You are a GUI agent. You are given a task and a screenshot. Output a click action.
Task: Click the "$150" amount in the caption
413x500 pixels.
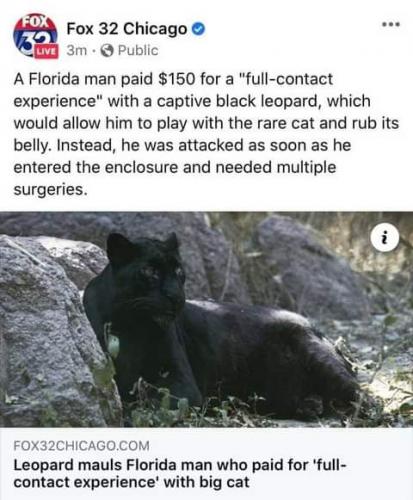tap(176, 79)
